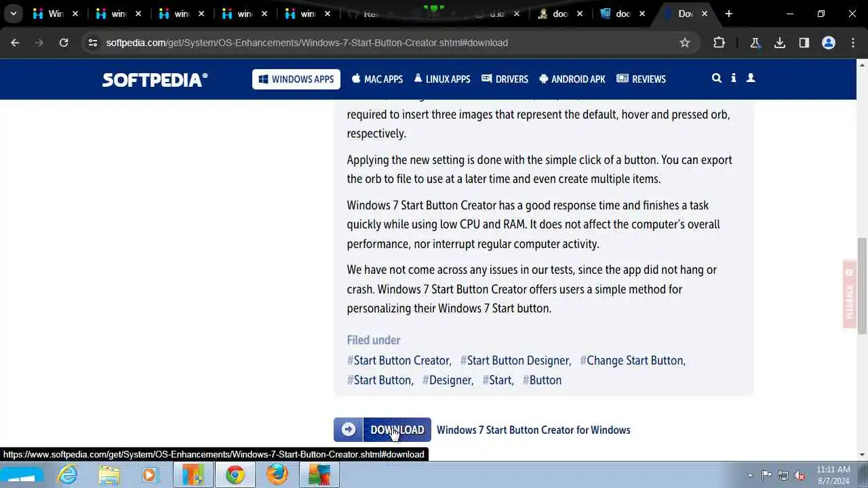Open the Reviews section
This screenshot has width=868, height=488.
(641, 79)
